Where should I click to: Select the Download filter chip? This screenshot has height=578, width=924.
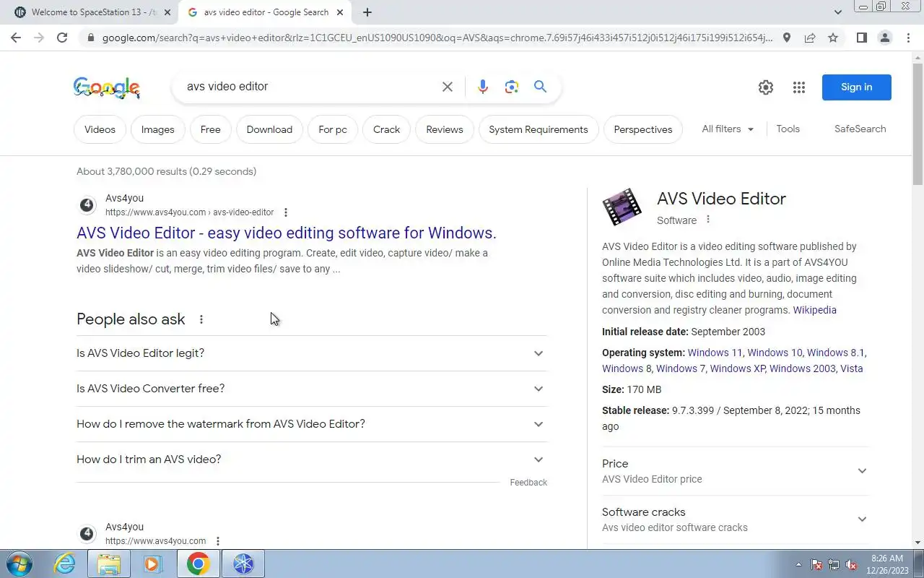pyautogui.click(x=269, y=129)
